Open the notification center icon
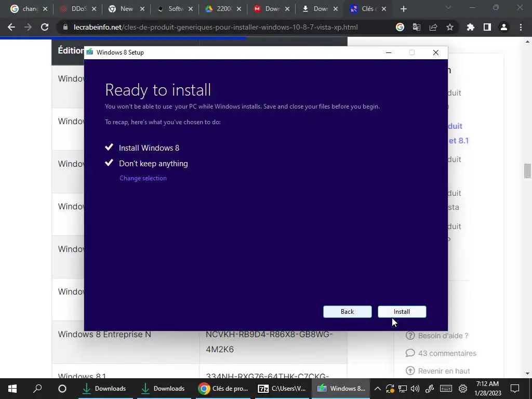Image resolution: width=532 pixels, height=399 pixels. point(515,389)
